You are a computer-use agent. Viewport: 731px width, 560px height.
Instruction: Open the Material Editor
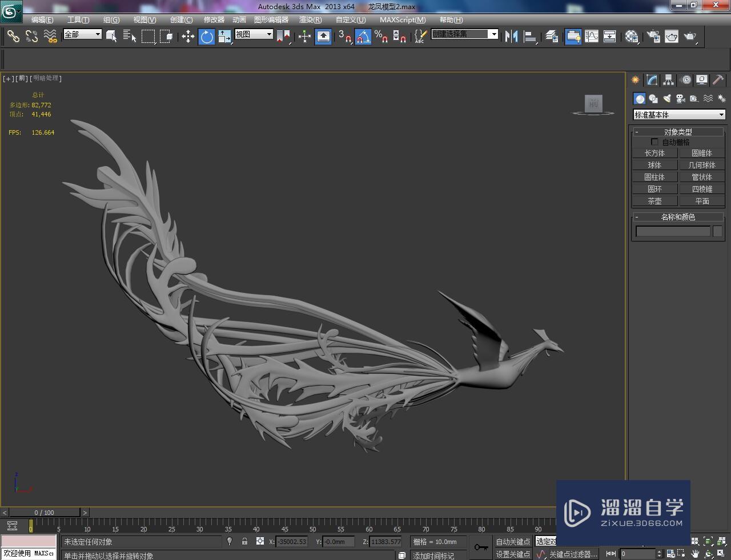coord(631,37)
